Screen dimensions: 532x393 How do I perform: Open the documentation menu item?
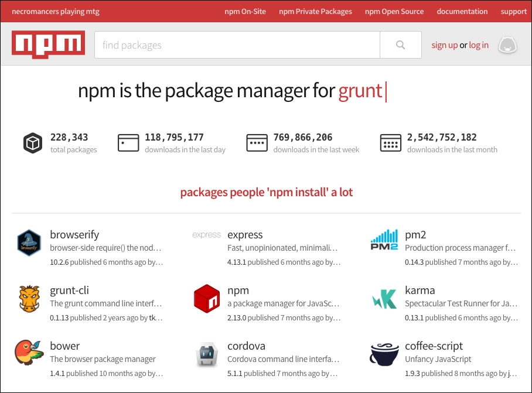[x=462, y=11]
